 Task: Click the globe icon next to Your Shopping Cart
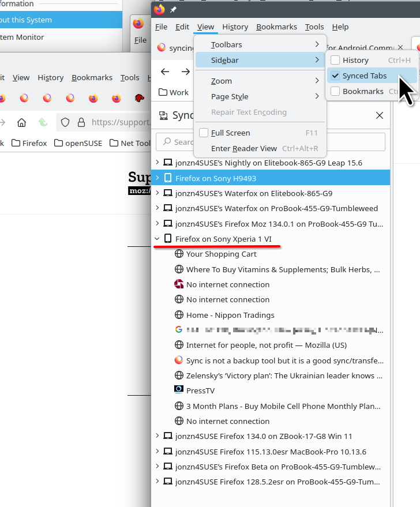[179, 254]
